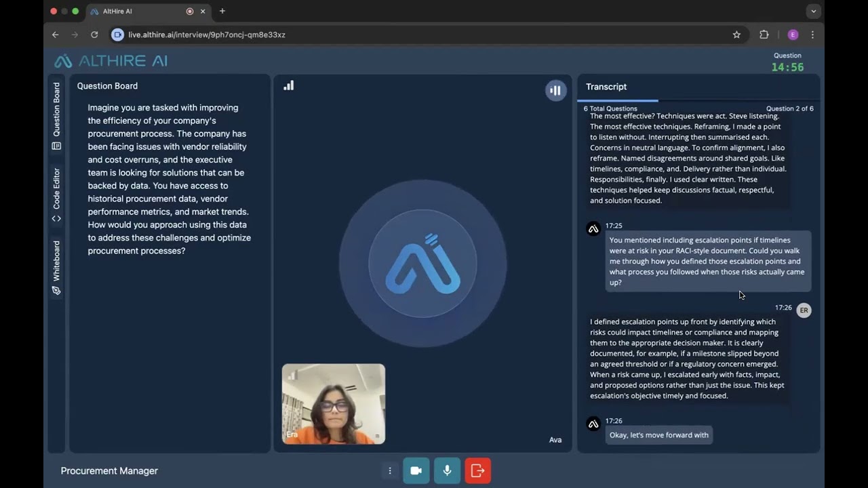The width and height of the screenshot is (868, 488).
Task: Click the Question timer 14:56
Action: (787, 67)
